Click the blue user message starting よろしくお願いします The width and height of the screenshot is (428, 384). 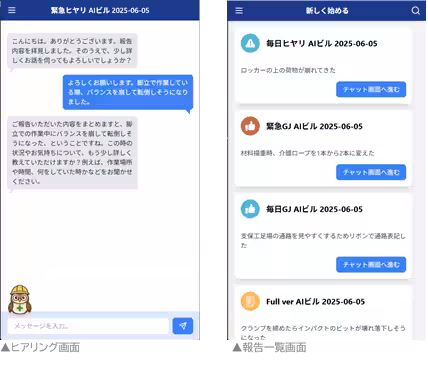click(x=128, y=92)
